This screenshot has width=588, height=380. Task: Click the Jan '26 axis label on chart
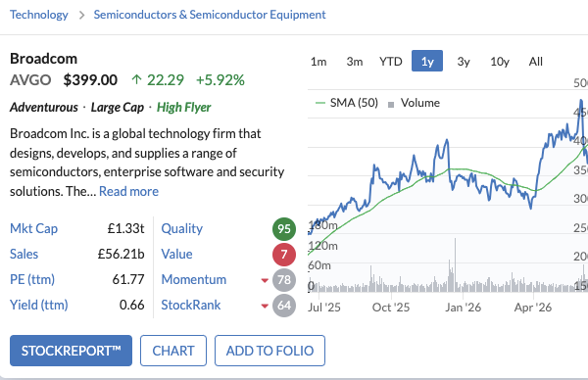(464, 308)
